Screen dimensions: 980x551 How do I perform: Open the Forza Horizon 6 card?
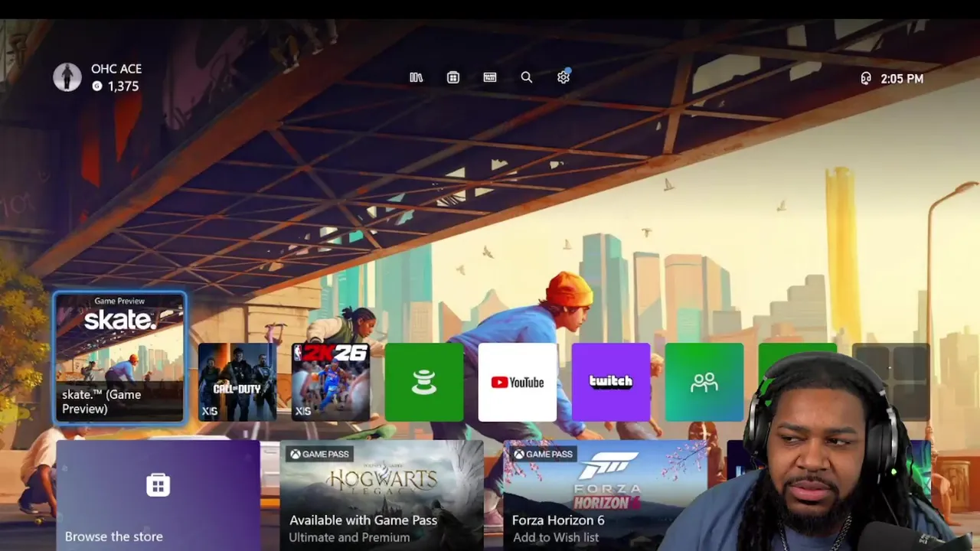[x=605, y=495]
